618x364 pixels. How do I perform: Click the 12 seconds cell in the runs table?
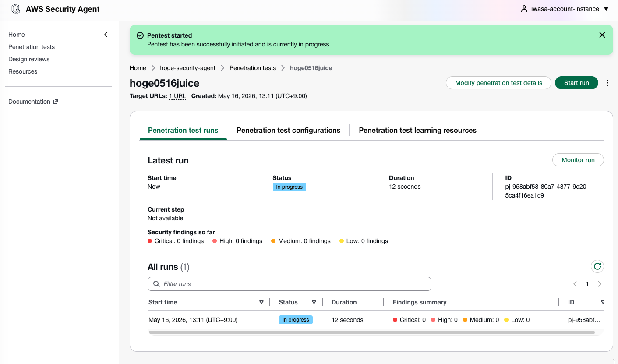click(347, 320)
